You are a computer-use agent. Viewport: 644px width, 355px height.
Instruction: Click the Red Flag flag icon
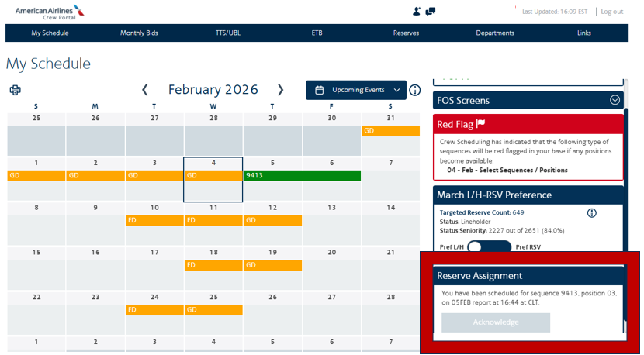(480, 124)
